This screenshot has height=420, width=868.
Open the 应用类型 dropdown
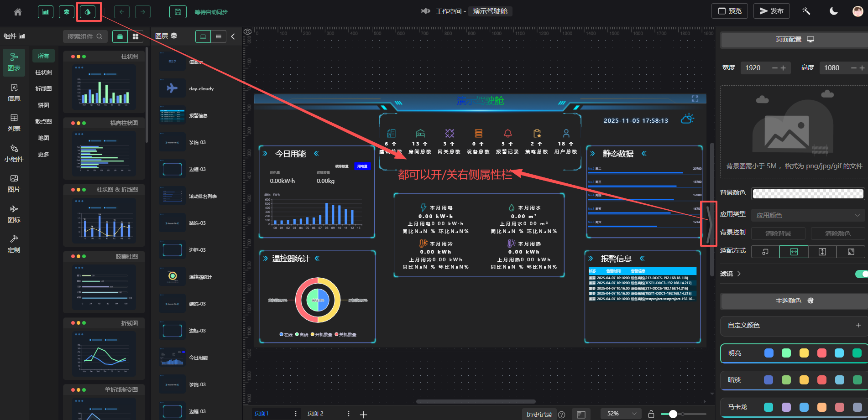[x=807, y=215]
